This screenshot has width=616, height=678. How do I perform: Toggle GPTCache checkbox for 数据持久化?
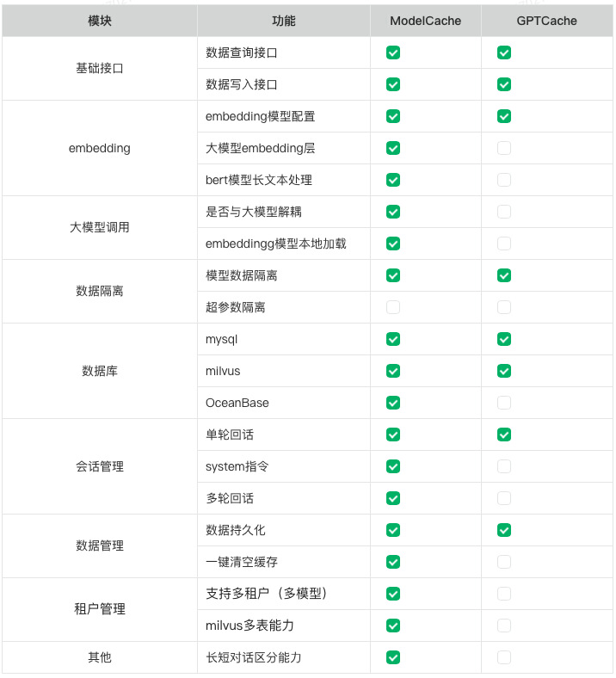(504, 530)
